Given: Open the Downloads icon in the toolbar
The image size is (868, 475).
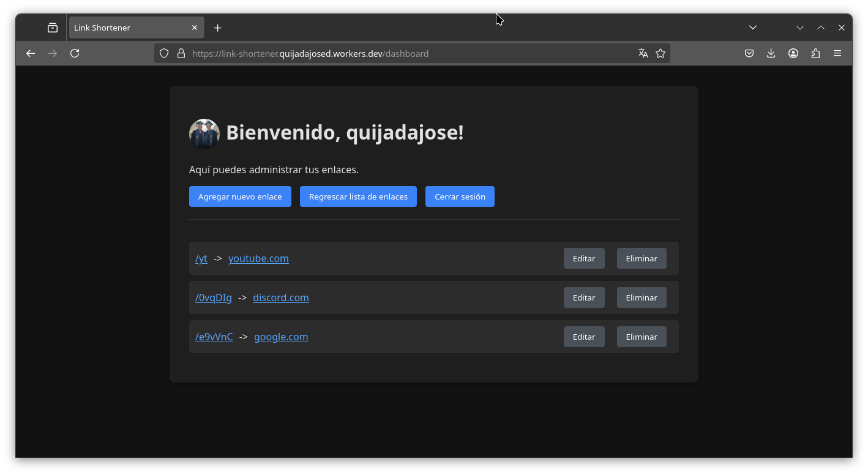Looking at the screenshot, I should [x=771, y=53].
